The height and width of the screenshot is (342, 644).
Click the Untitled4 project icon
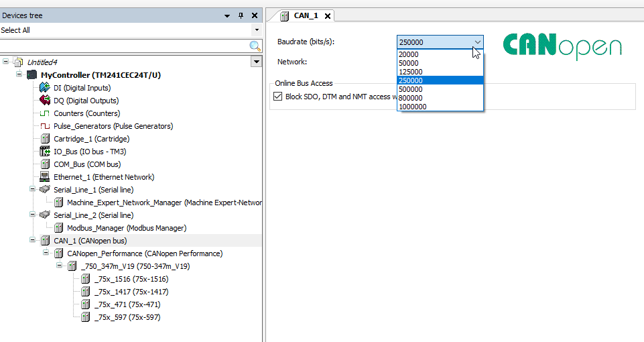click(18, 62)
